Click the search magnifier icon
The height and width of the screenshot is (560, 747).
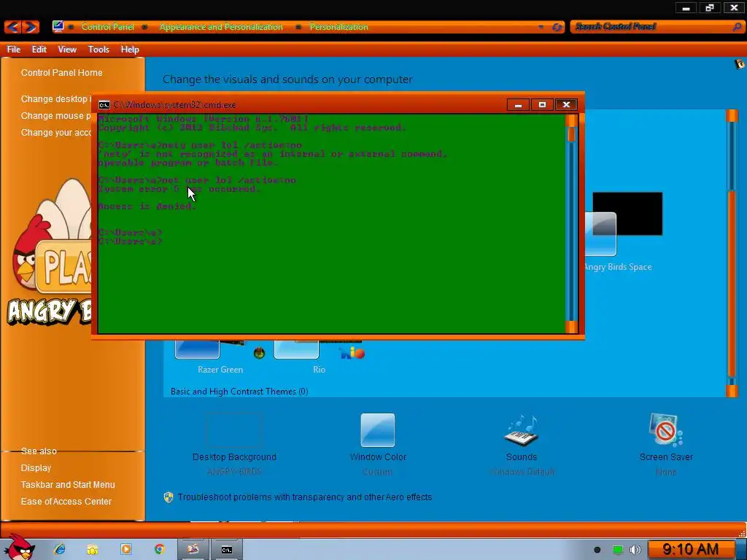click(x=737, y=27)
